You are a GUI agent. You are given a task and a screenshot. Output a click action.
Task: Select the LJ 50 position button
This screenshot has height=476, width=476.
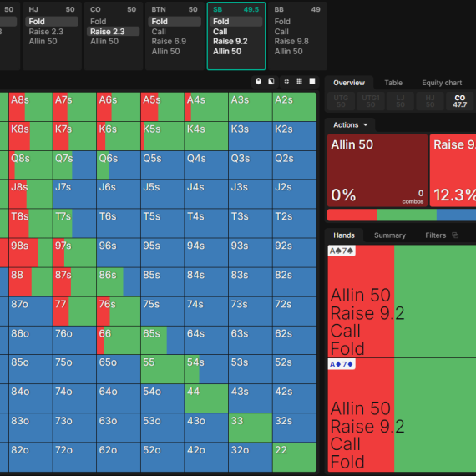tap(400, 101)
